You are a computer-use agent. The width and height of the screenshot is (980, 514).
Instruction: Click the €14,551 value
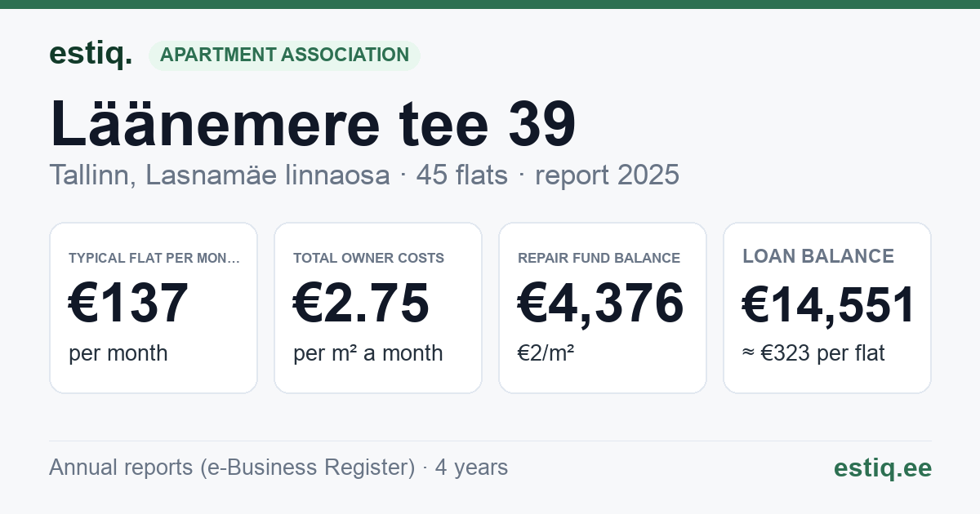[x=828, y=304]
